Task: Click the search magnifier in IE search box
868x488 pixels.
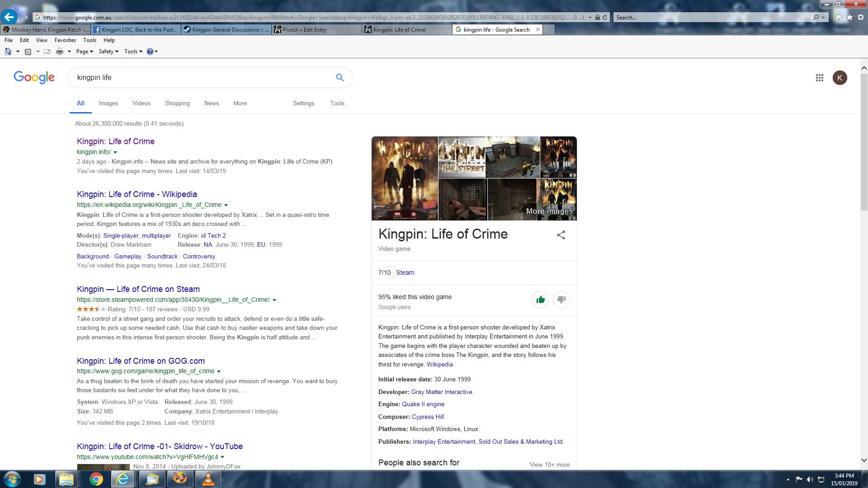Action: coord(816,17)
